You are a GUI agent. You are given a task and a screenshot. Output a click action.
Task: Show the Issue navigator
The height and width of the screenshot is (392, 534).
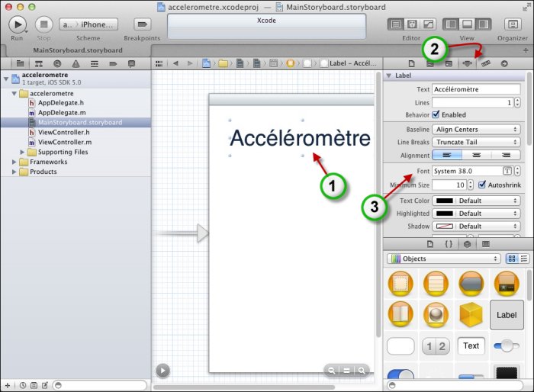(76, 63)
